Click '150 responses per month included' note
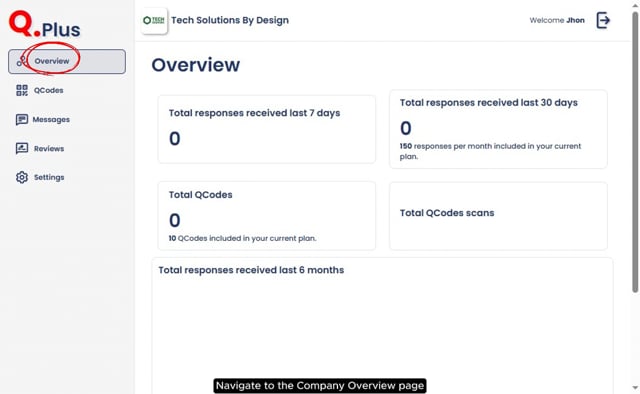 click(x=490, y=151)
